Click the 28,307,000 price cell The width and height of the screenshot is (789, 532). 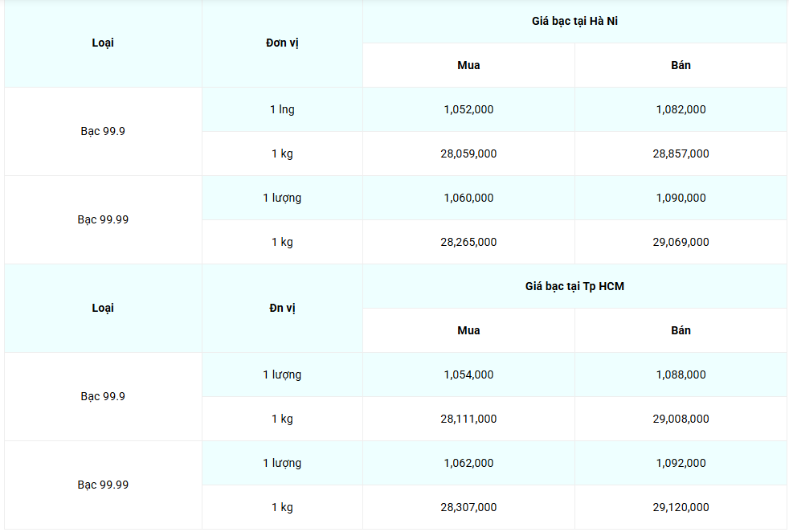coord(468,507)
